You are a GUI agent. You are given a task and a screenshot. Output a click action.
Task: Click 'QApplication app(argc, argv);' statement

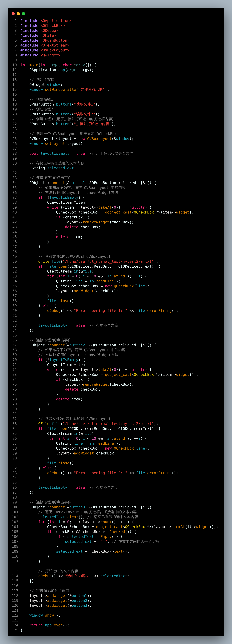pos(62,70)
